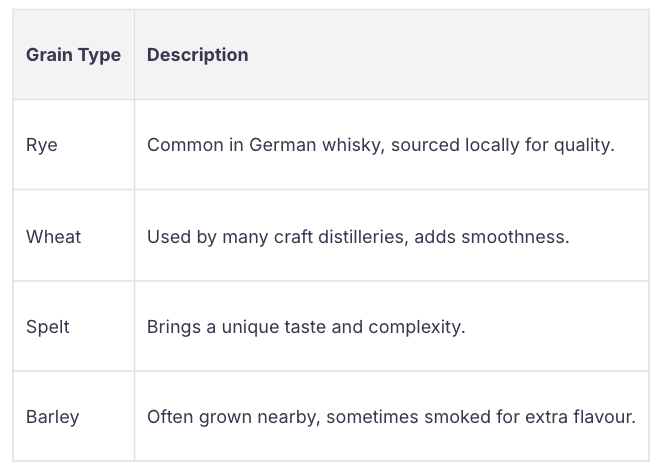Click the Barley description about smoked flavour
This screenshot has width=662, height=476.
(391, 417)
